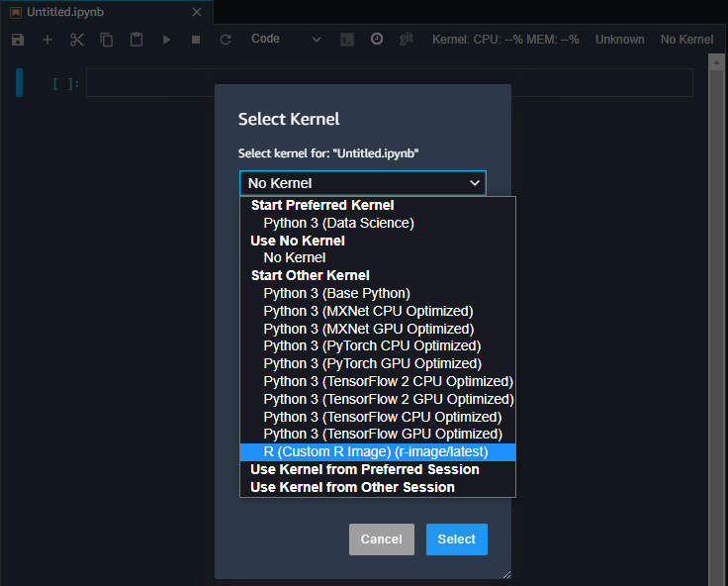Viewport: 728px width, 586px height.
Task: Run the selected cell
Action: click(x=166, y=40)
